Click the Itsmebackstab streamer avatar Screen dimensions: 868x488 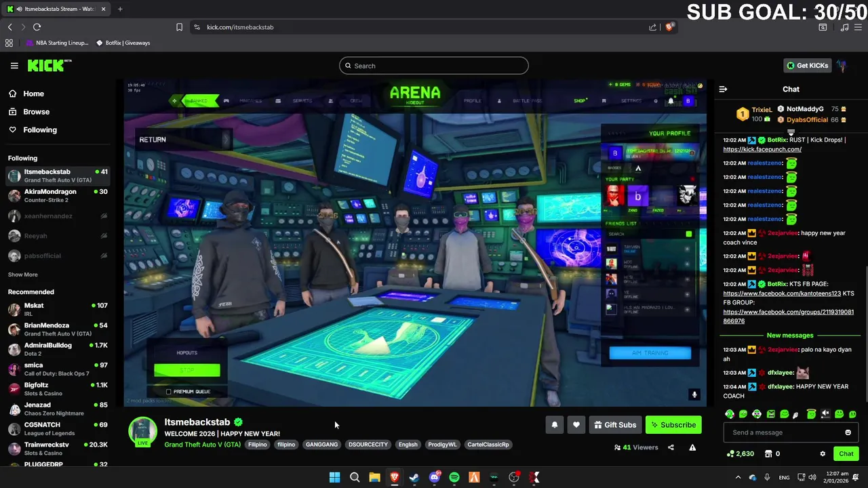click(x=142, y=432)
